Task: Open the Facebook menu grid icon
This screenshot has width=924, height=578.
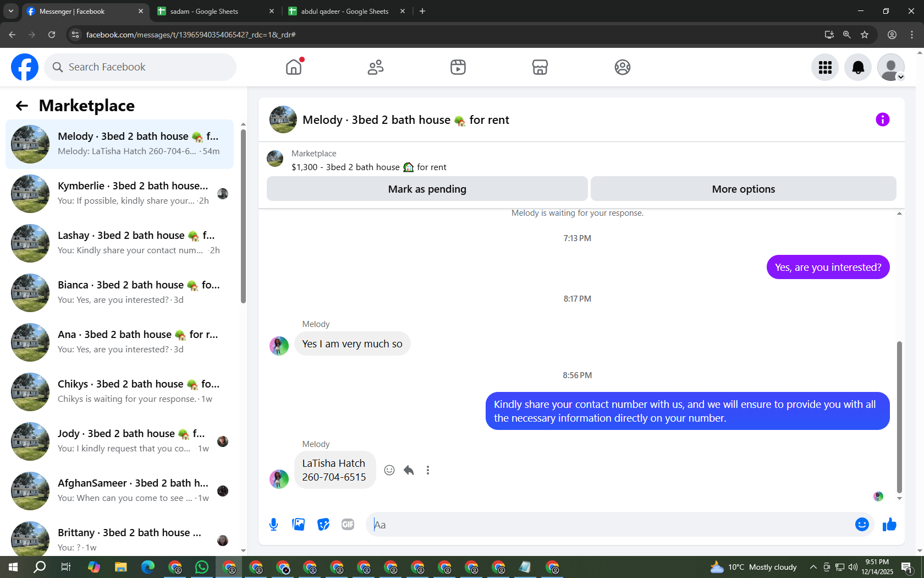Action: point(825,67)
